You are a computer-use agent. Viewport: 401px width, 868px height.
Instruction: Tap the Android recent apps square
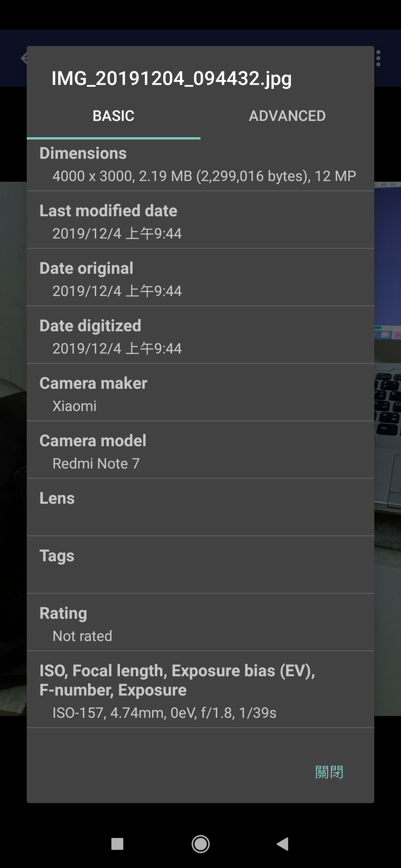point(118,844)
